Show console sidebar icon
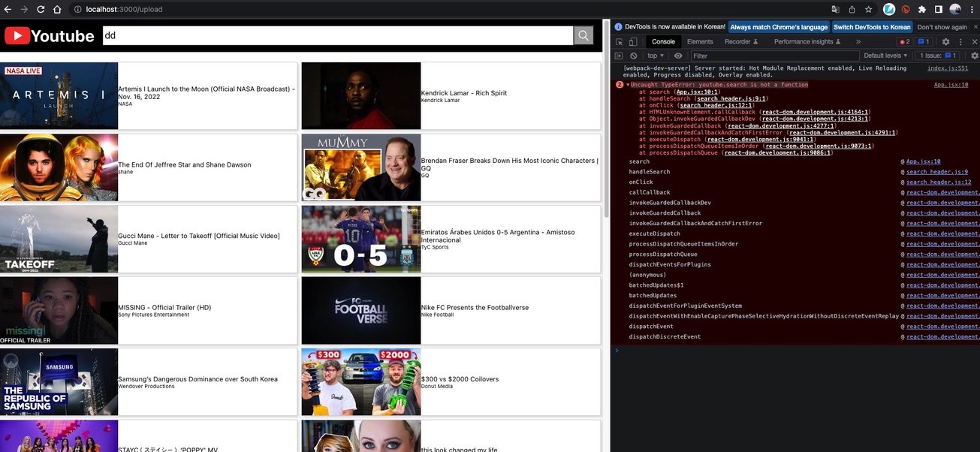Viewport: 980px width, 452px height. 619,56
